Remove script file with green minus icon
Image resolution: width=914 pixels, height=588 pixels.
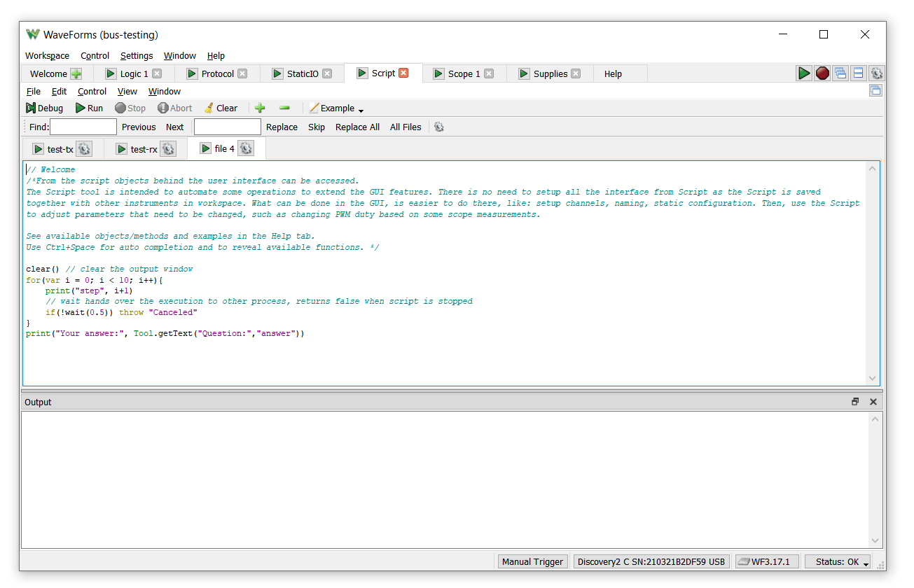pos(284,108)
